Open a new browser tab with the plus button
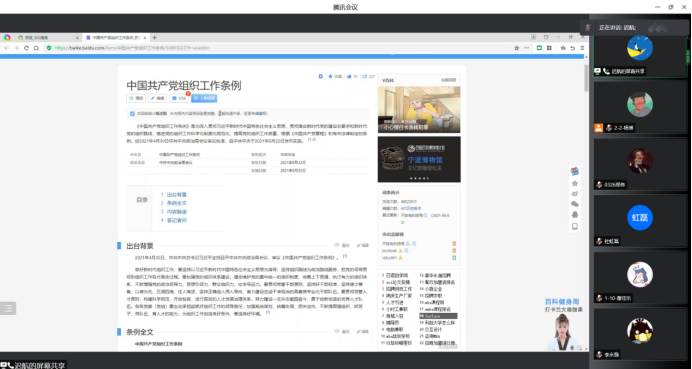Image resolution: width=692 pixels, height=369 pixels. [x=154, y=38]
